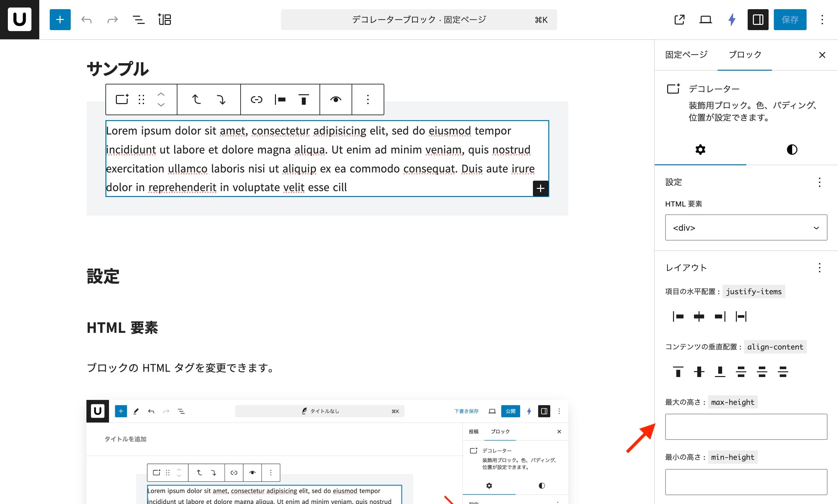The height and width of the screenshot is (504, 838).
Task: Open the block structure panel icon
Action: 164,19
